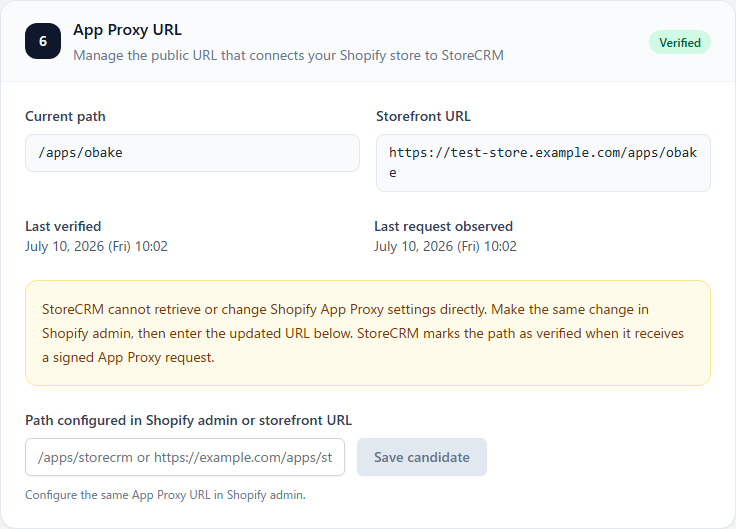Click the yellow StoreCRM notice box

(368, 333)
